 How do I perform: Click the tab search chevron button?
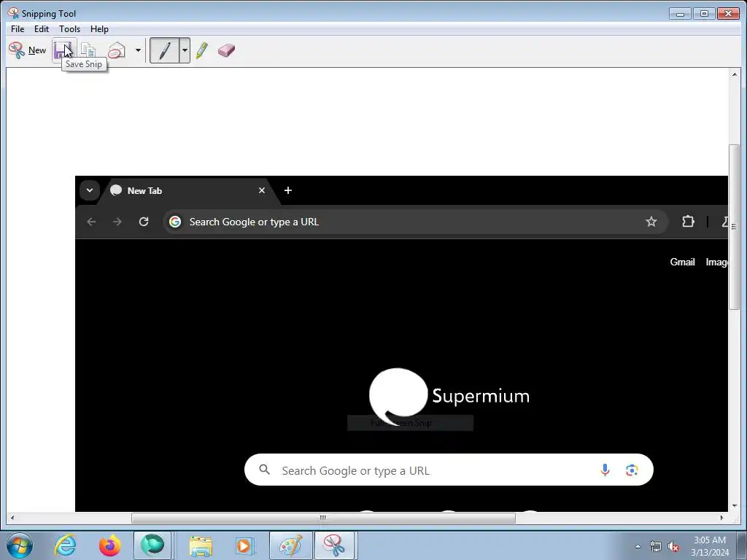coord(90,190)
